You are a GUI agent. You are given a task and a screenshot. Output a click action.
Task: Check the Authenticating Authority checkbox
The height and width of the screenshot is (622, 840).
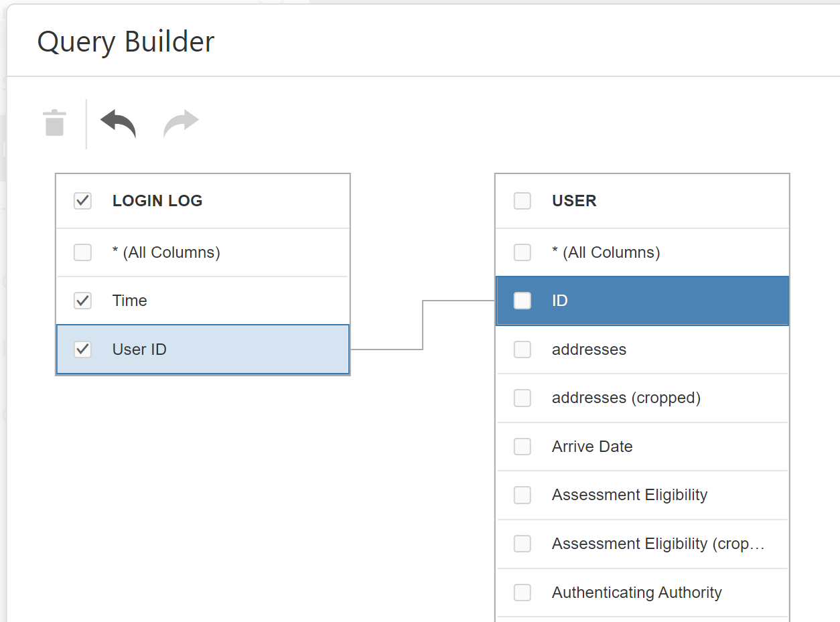pos(522,593)
